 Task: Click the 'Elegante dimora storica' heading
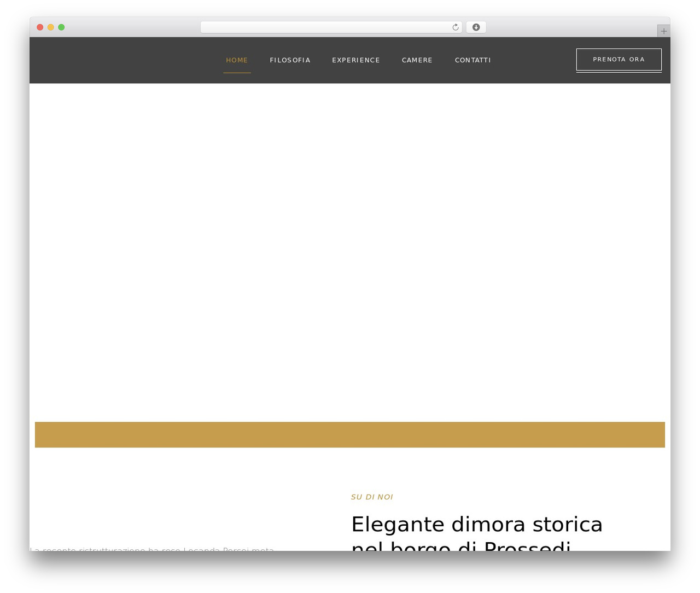tap(477, 536)
